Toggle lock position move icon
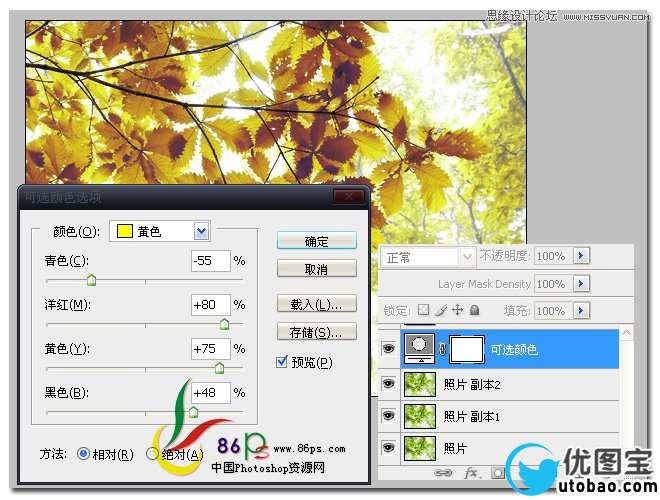 coord(458,310)
